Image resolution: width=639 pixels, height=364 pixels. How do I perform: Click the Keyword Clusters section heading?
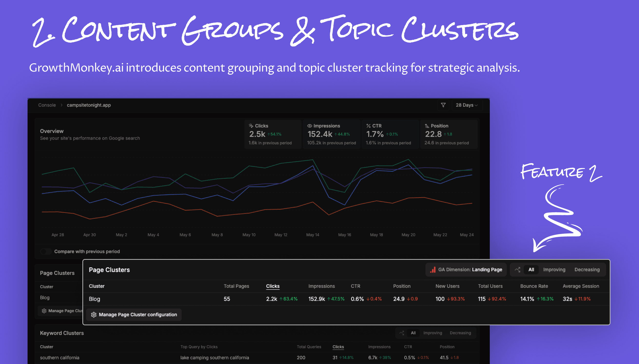[62, 333]
